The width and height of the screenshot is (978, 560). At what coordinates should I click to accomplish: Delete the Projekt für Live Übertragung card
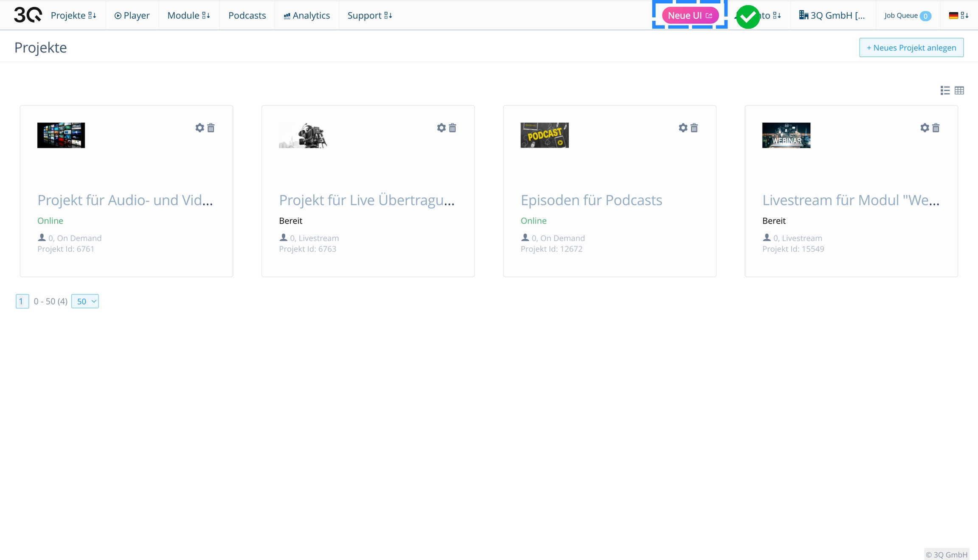click(x=452, y=128)
